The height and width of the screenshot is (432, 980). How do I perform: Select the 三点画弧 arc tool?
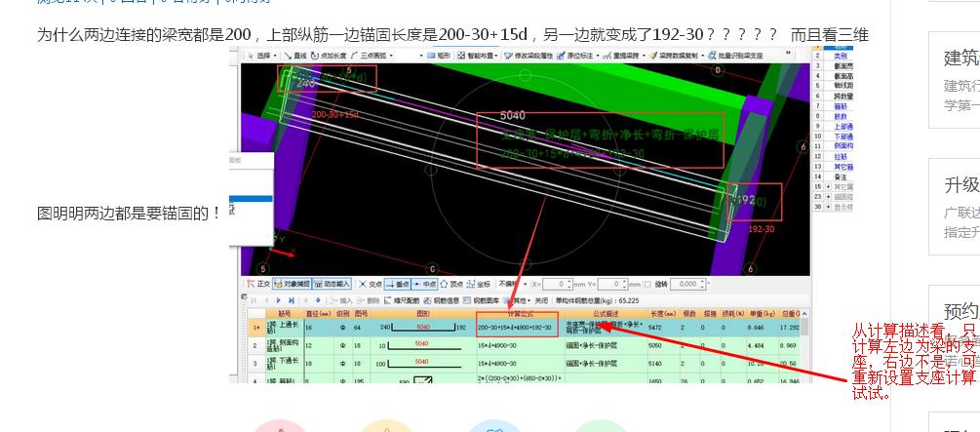point(370,55)
